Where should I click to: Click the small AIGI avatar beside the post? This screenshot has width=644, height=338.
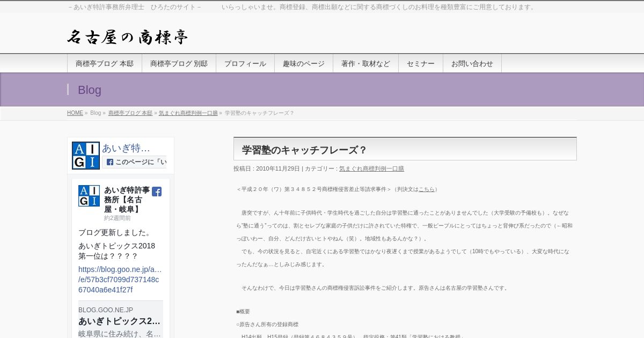click(89, 196)
